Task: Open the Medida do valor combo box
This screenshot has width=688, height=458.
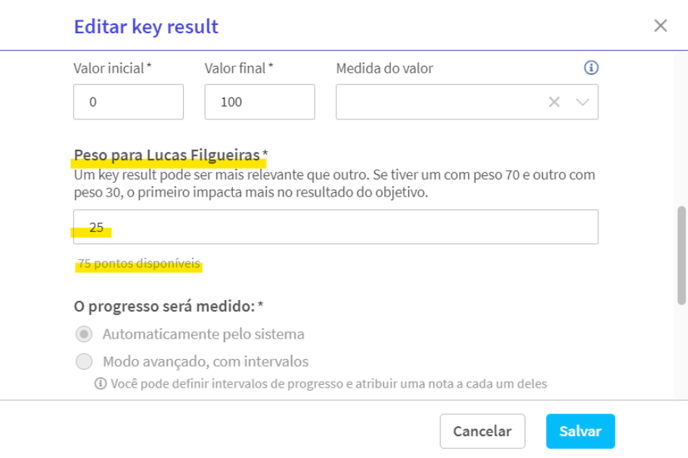Action: 467,102
